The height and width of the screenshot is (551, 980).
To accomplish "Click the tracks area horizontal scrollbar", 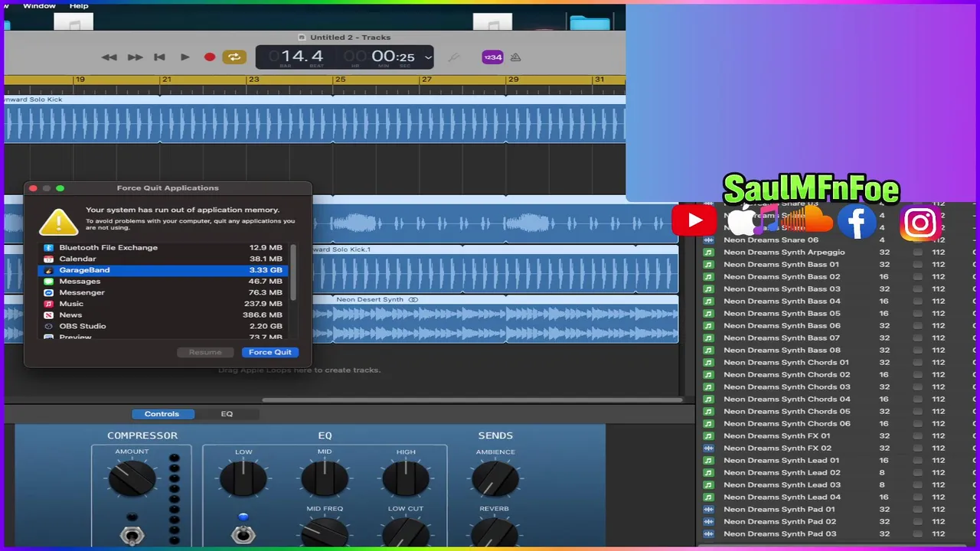I will point(472,399).
